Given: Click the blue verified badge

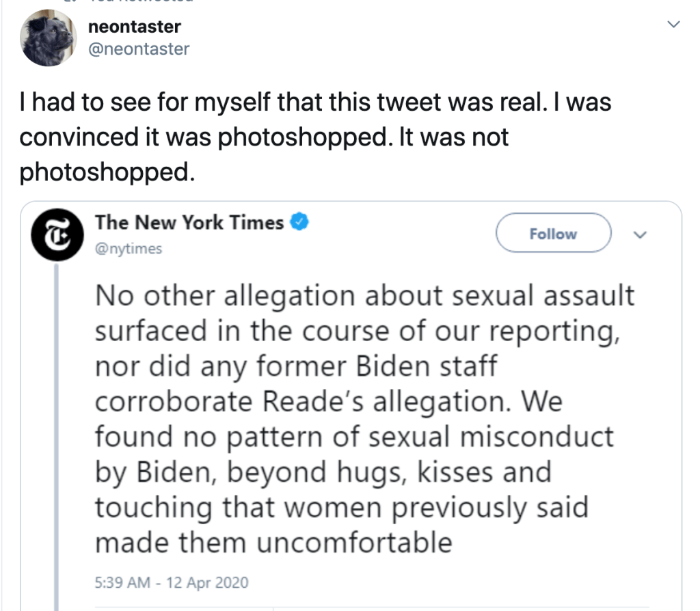Looking at the screenshot, I should 300,221.
